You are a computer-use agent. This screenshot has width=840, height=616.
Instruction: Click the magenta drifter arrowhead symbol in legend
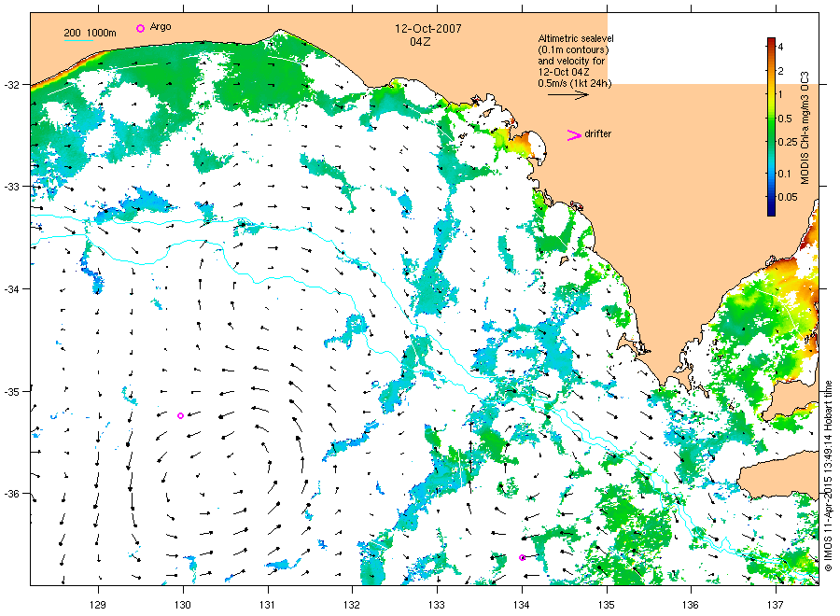[x=574, y=135]
